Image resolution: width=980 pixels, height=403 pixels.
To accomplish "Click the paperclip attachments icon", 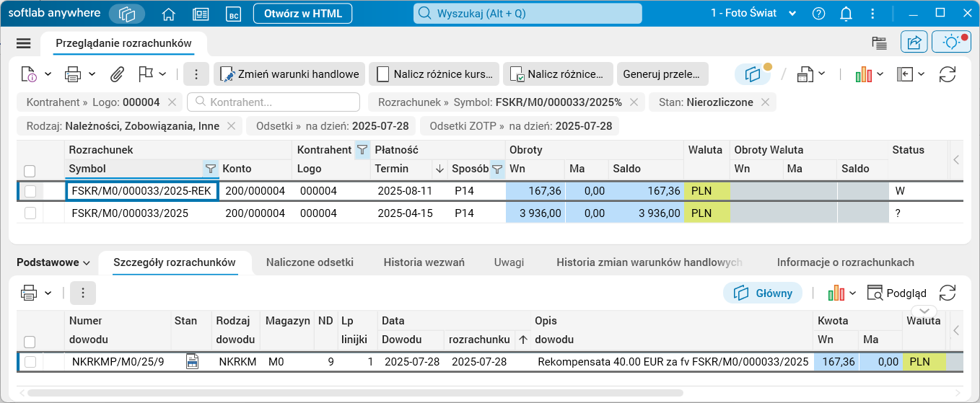I will (117, 74).
